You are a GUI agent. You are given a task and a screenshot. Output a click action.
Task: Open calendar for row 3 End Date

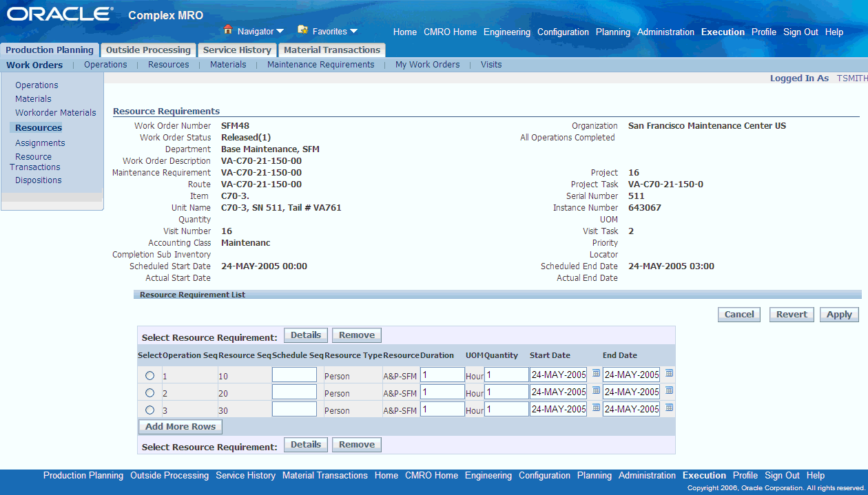coord(670,408)
